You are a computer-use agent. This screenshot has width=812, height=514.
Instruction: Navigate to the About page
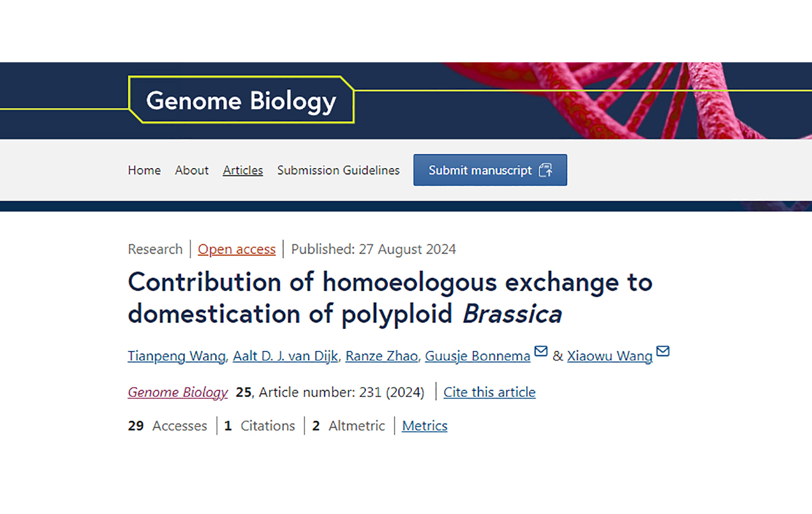pyautogui.click(x=191, y=170)
